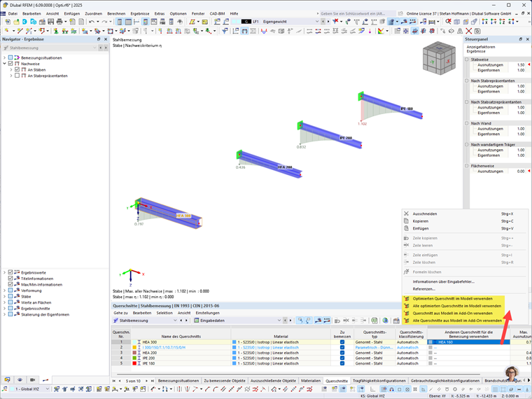
Task: Click the view orientation cube
Action: tap(439, 59)
